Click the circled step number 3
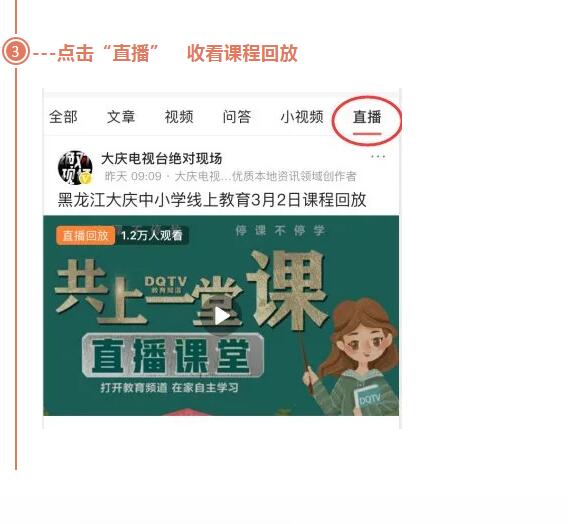The width and height of the screenshot is (580, 524). [x=15, y=51]
